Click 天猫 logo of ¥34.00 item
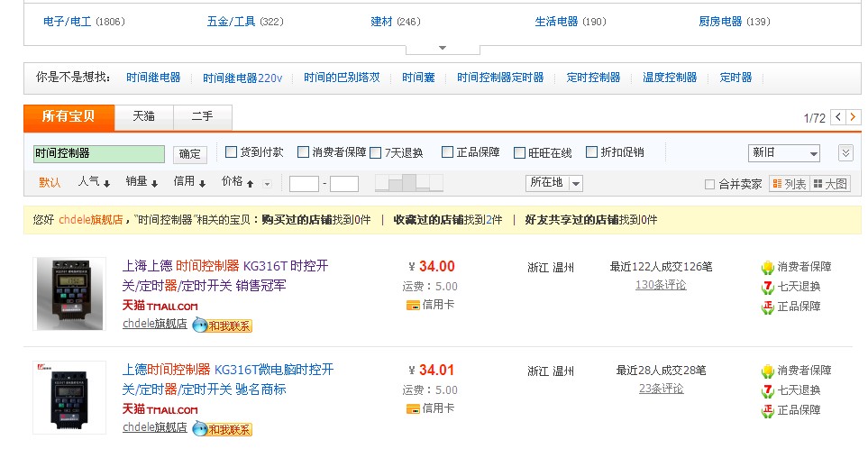This screenshot has height=449, width=868. point(160,305)
